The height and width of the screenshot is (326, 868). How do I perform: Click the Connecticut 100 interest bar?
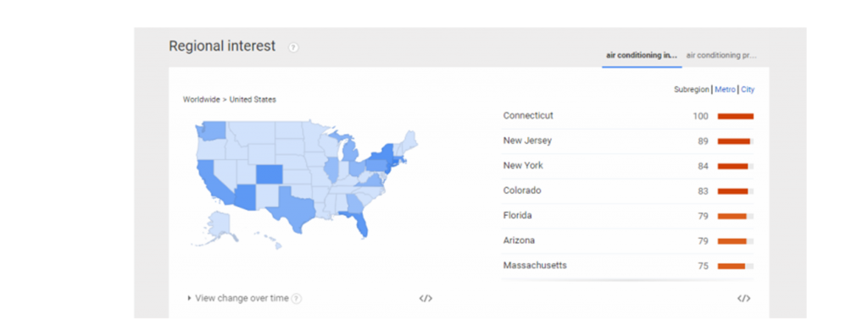(x=736, y=116)
